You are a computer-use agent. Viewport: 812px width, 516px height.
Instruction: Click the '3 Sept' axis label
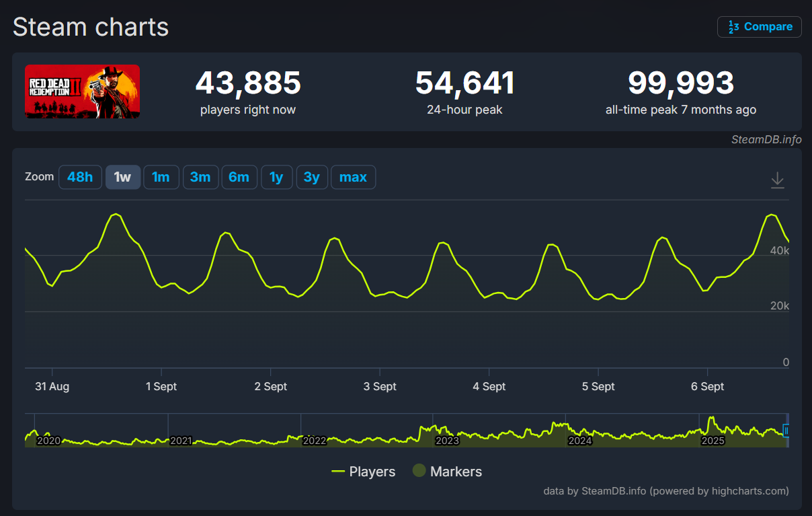click(x=380, y=386)
